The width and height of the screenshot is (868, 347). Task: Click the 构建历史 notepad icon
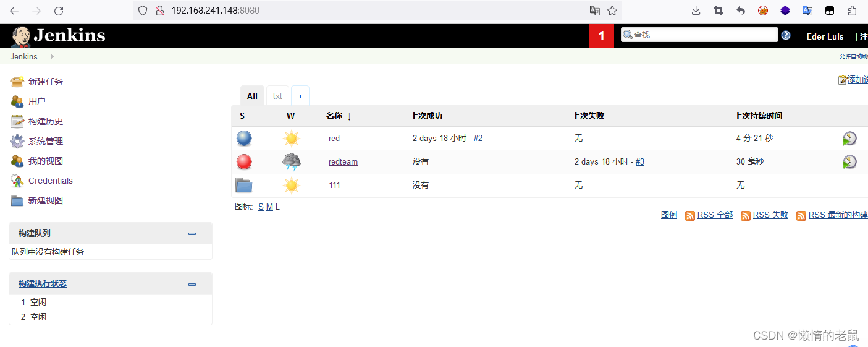coord(17,121)
